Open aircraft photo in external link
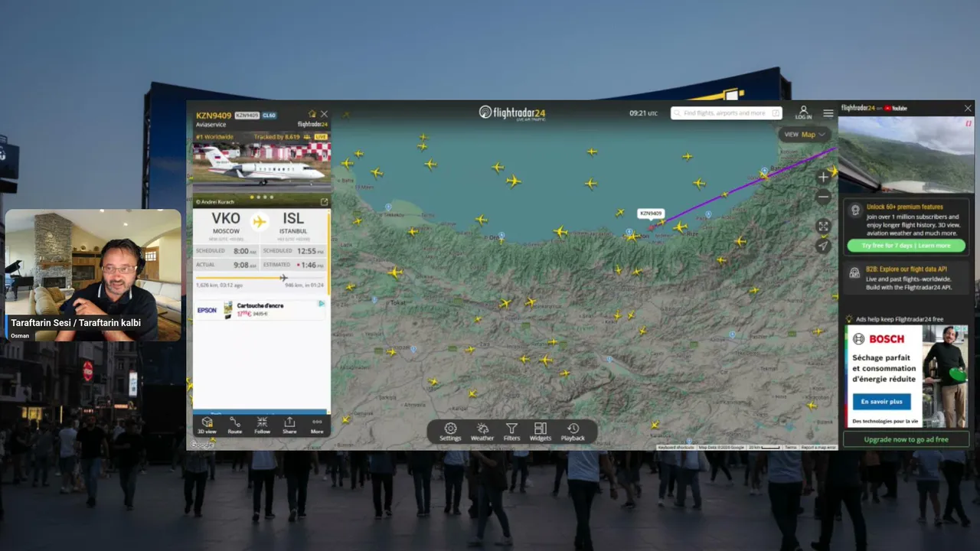 (324, 202)
